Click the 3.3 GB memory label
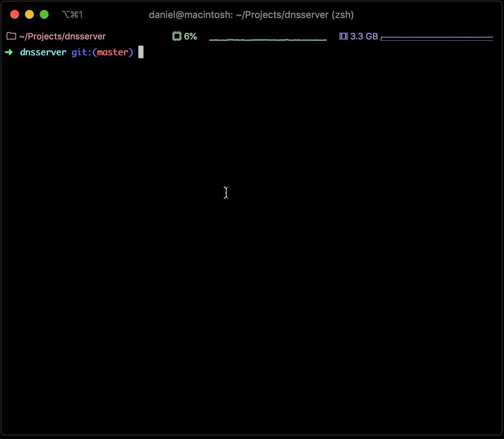The height and width of the screenshot is (439, 504). [x=364, y=36]
